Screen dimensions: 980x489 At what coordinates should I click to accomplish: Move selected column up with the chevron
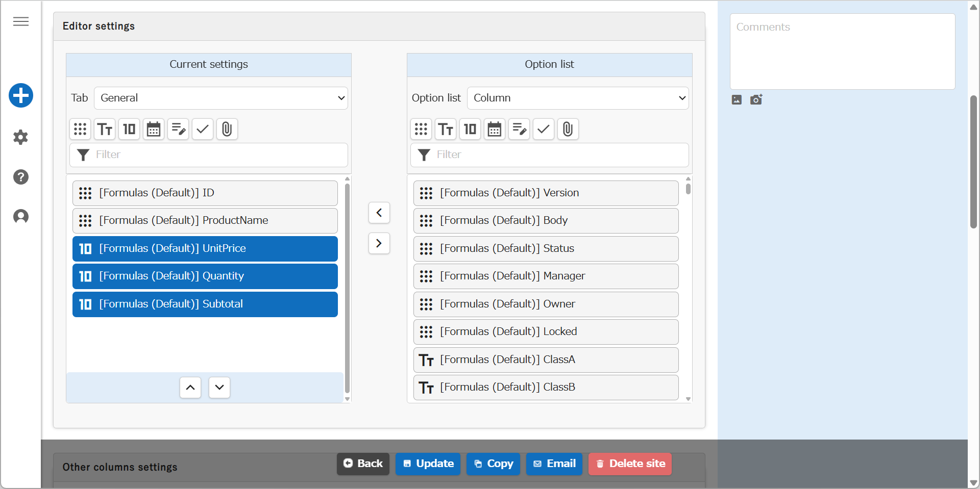190,388
